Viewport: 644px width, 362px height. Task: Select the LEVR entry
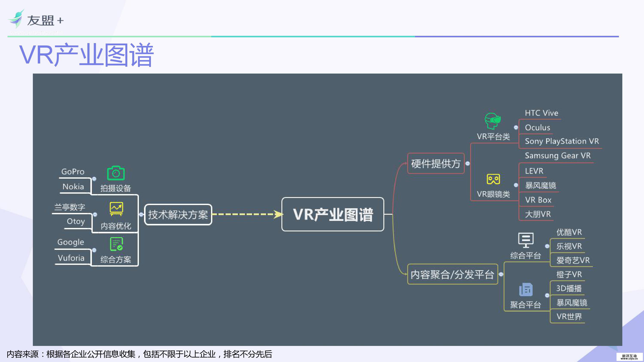[x=534, y=171]
